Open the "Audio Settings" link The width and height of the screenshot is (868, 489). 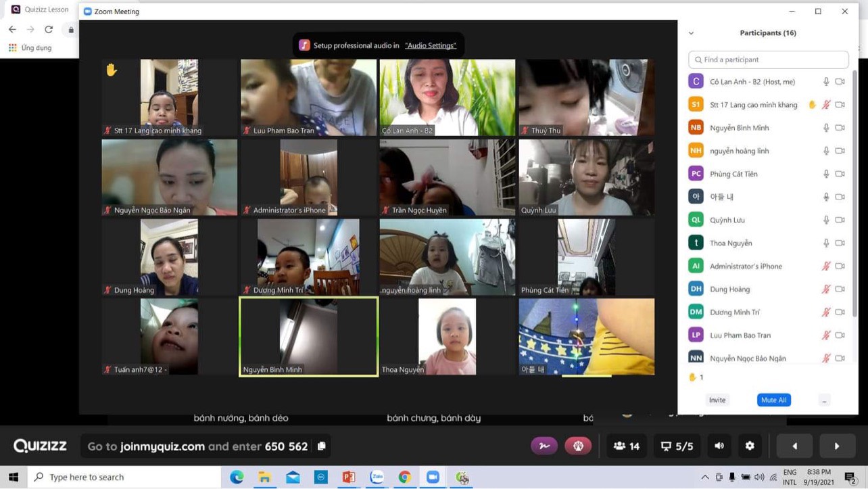(430, 45)
